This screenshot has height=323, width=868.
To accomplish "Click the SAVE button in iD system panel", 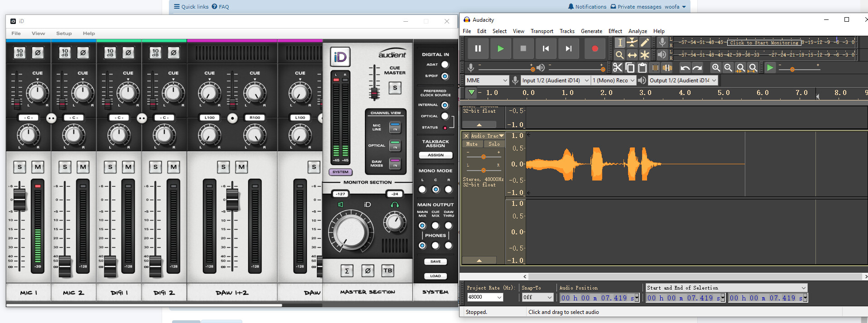I will pos(436,261).
